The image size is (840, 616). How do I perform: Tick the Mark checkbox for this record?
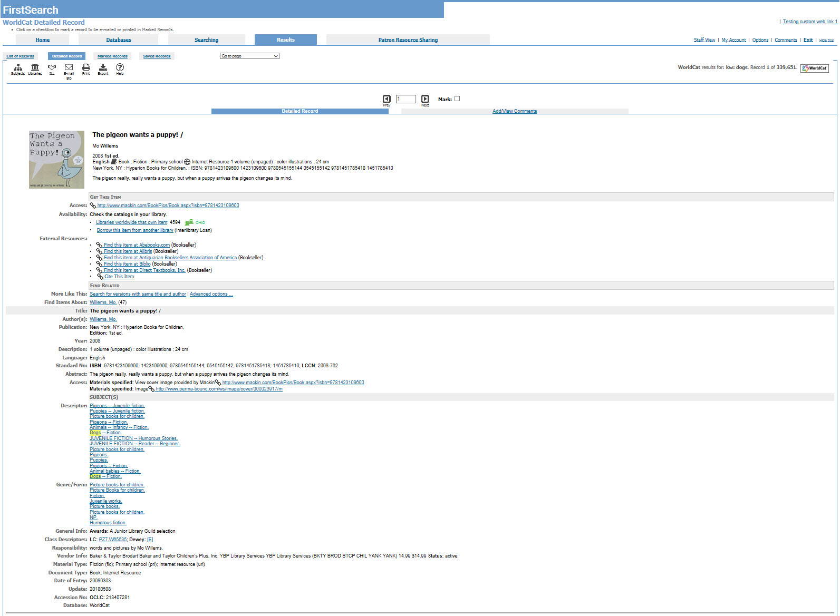point(457,99)
